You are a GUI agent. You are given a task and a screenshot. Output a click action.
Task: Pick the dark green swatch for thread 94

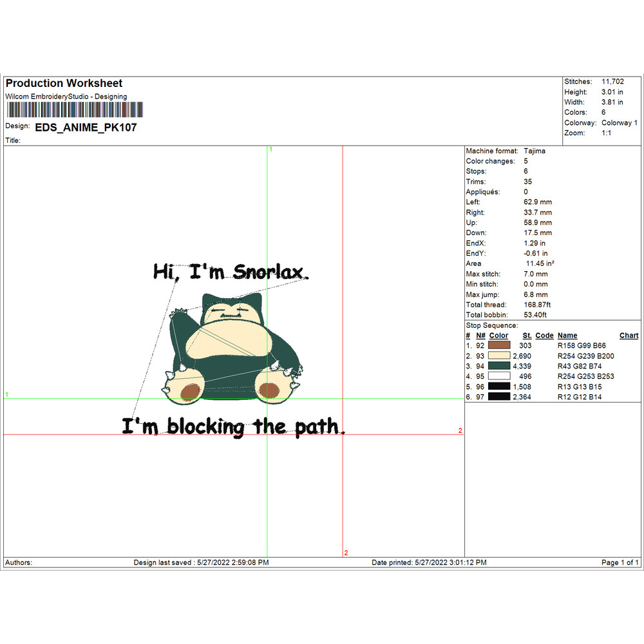[499, 366]
